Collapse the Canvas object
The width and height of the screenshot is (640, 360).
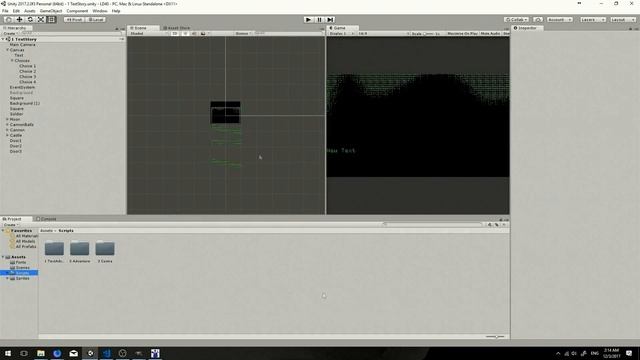pyautogui.click(x=7, y=50)
